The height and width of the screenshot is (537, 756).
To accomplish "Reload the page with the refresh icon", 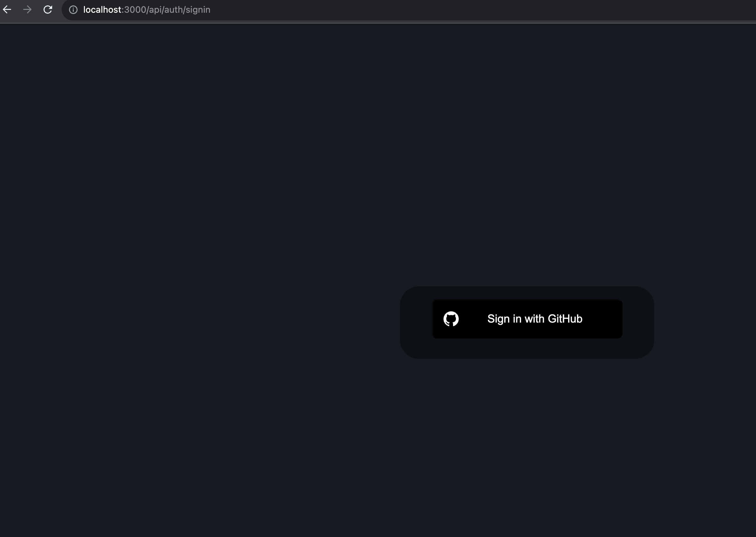I will coord(48,10).
